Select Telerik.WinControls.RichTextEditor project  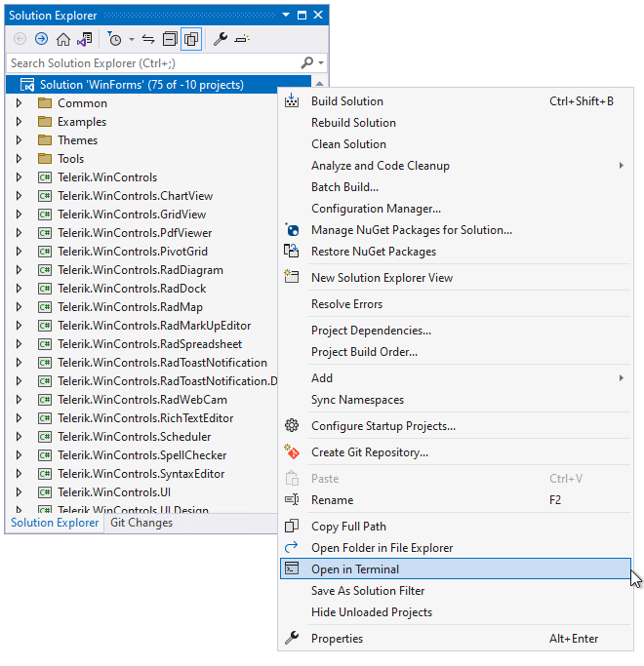tap(145, 418)
